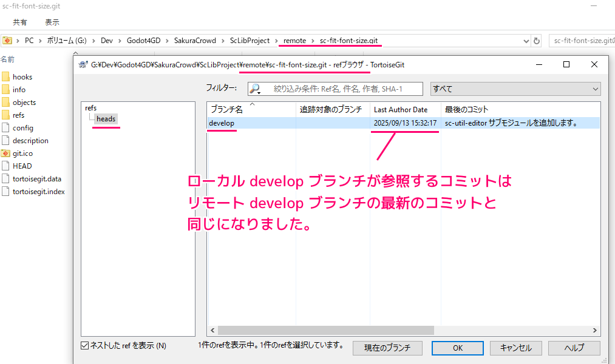Toggle the ネストした ref を表示 checkbox
The image size is (615, 364).
85,346
